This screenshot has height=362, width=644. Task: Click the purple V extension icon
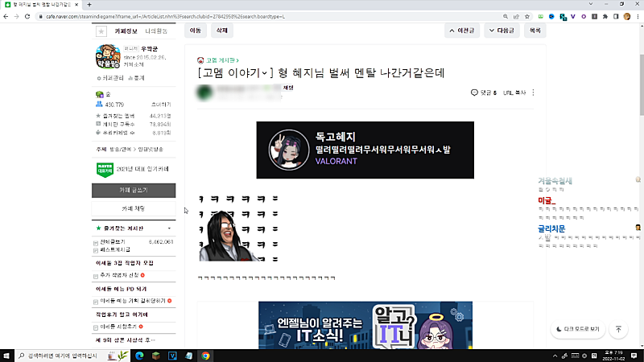(x=573, y=16)
